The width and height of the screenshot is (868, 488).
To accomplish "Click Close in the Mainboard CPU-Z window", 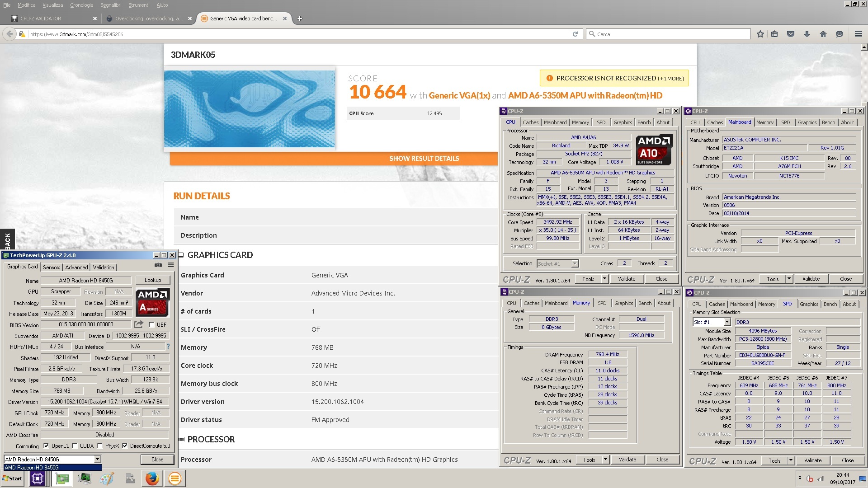I will point(846,279).
